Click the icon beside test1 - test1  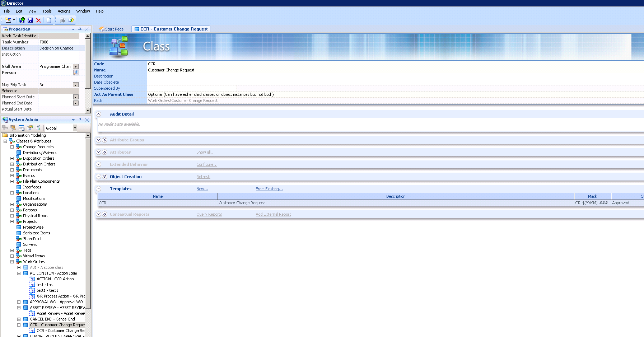[32, 290]
